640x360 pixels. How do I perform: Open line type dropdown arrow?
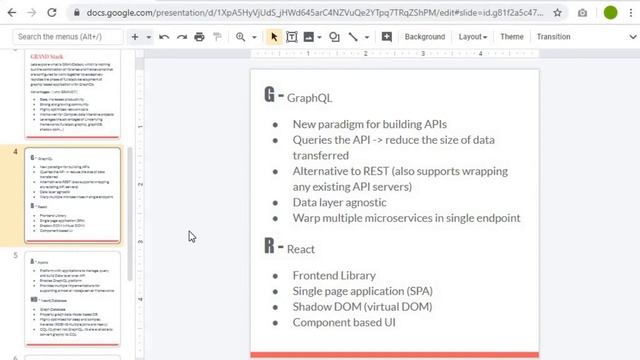pos(367,37)
